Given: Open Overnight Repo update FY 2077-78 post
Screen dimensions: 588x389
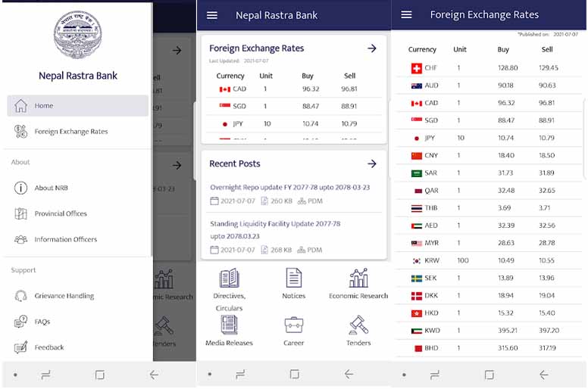Looking at the screenshot, I should (x=290, y=187).
